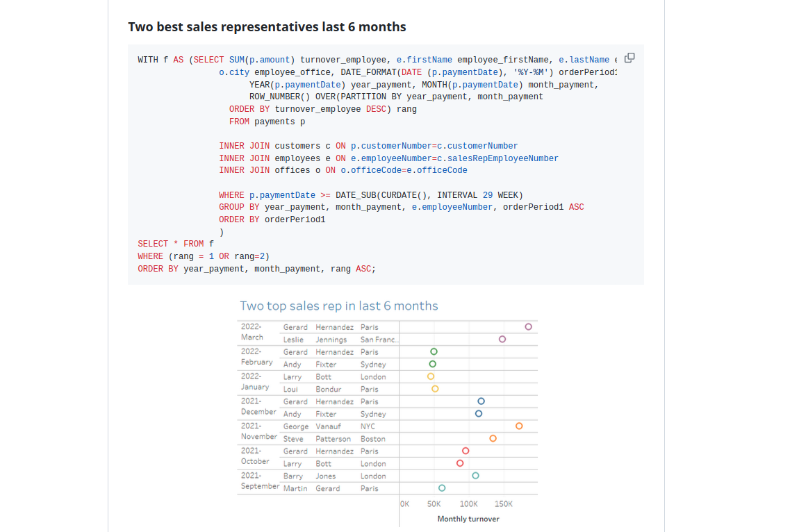Click the orange marker for Steve Patterson, Boston

(x=493, y=438)
